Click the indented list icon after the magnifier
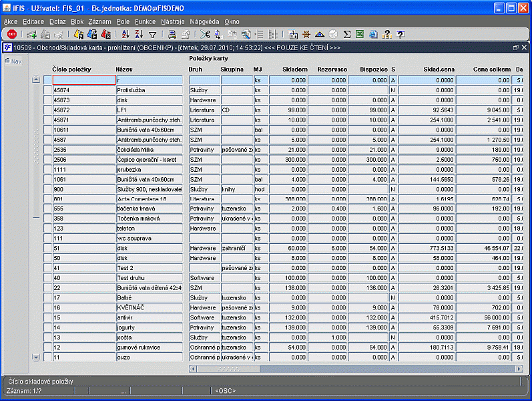Image resolution: width=532 pixels, height=401 pixels. tap(260, 34)
